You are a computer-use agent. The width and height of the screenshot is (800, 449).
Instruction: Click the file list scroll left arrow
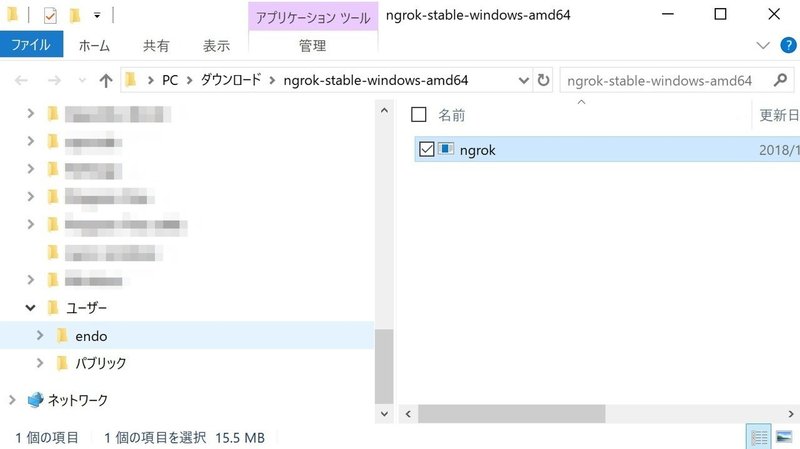coord(408,414)
